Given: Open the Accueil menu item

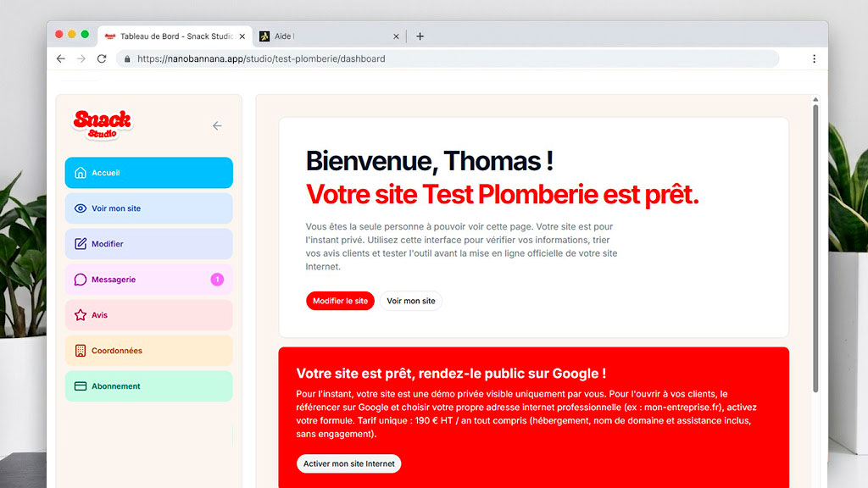Looking at the screenshot, I should pos(149,173).
